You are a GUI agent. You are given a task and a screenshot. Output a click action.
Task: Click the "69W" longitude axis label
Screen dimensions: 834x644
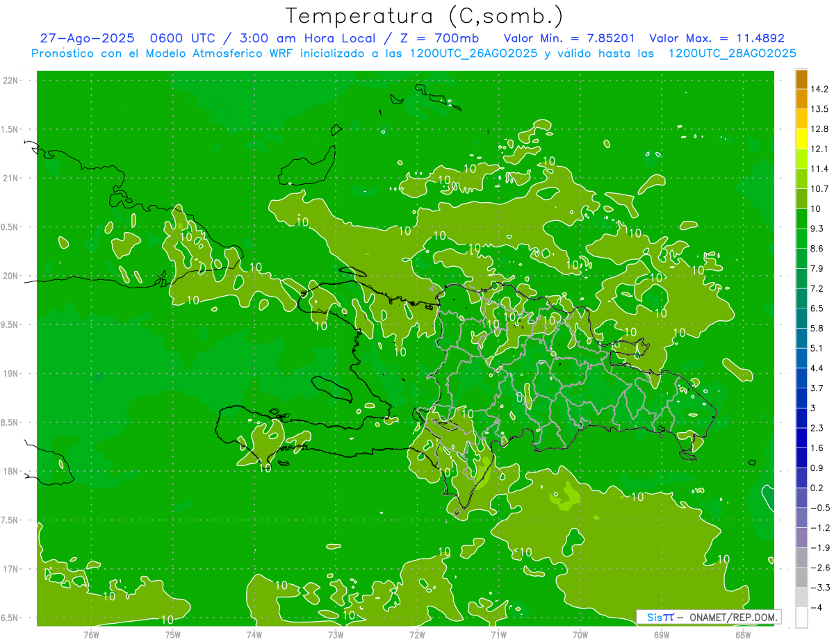coord(661,634)
